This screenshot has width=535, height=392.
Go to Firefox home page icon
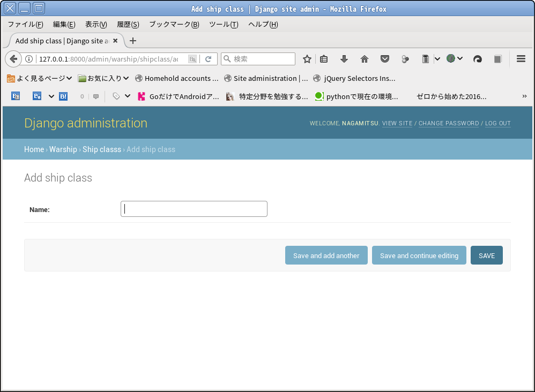tap(365, 59)
